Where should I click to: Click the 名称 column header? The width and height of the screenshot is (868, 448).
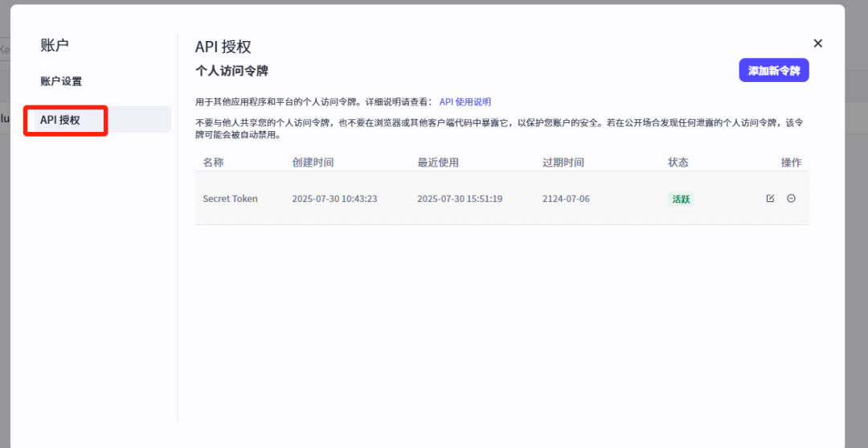click(213, 162)
